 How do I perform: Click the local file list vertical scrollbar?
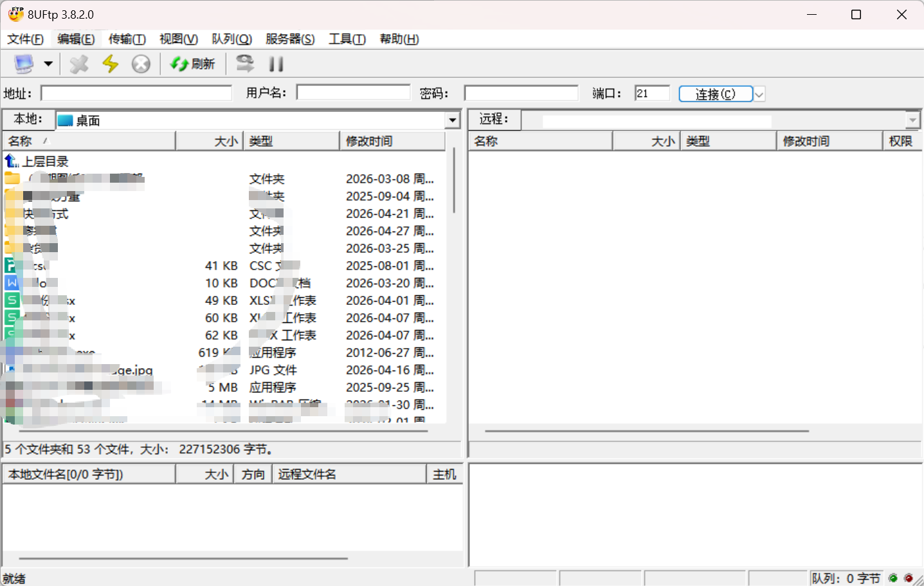pos(454,181)
